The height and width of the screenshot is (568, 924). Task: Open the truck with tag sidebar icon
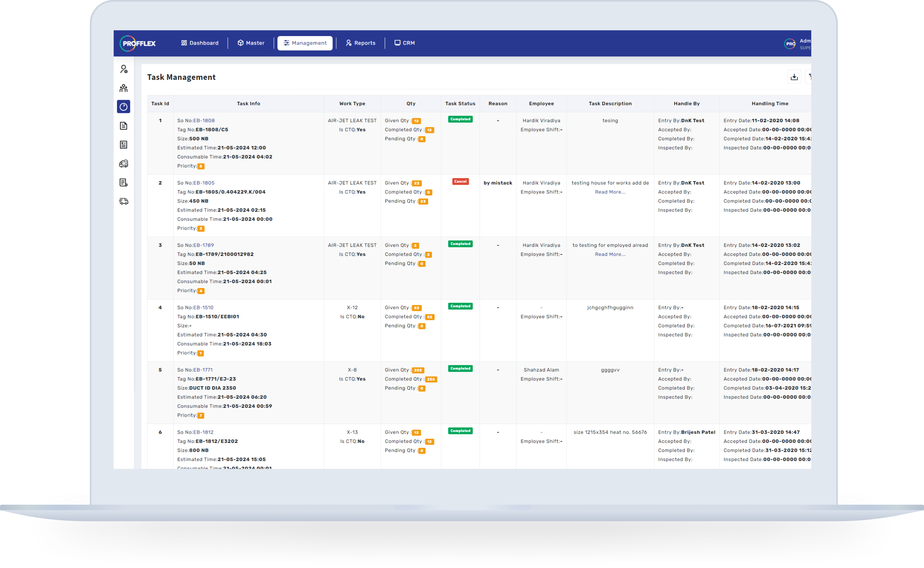pyautogui.click(x=124, y=163)
